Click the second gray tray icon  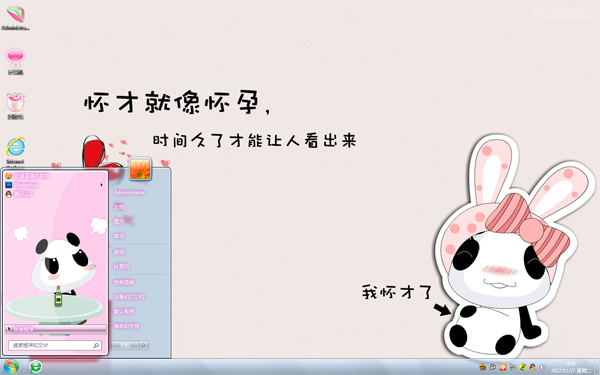(493, 367)
